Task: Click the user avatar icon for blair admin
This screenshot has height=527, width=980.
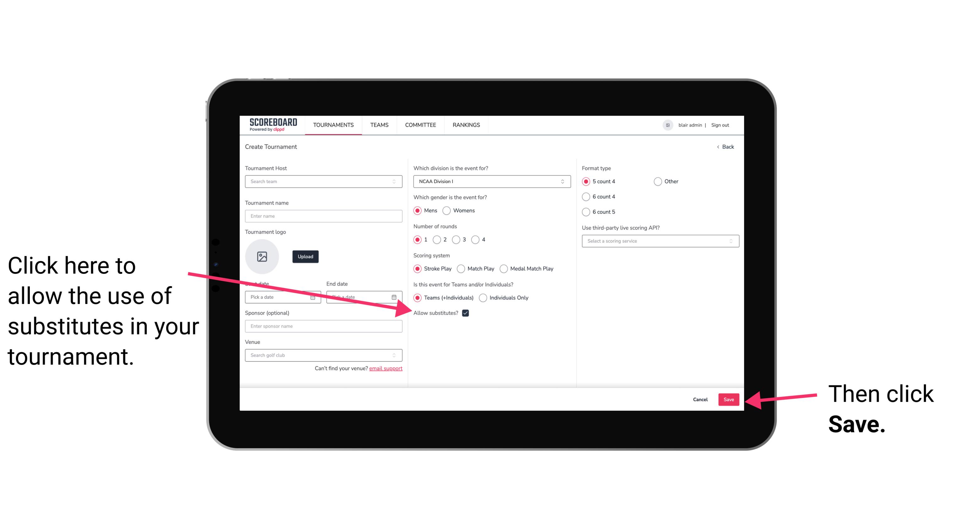Action: click(667, 125)
